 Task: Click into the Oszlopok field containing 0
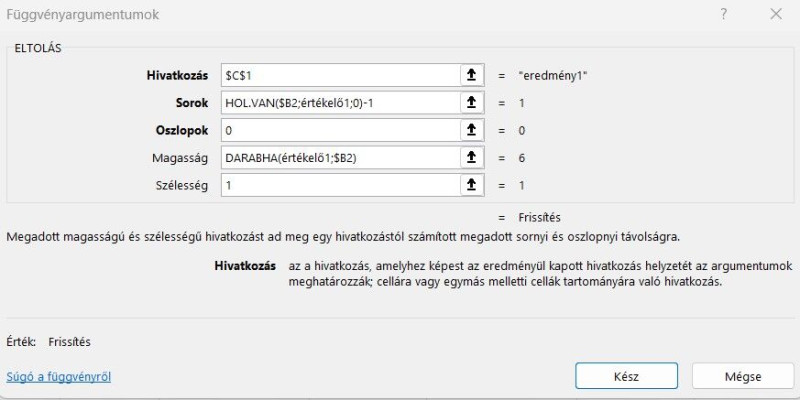340,131
